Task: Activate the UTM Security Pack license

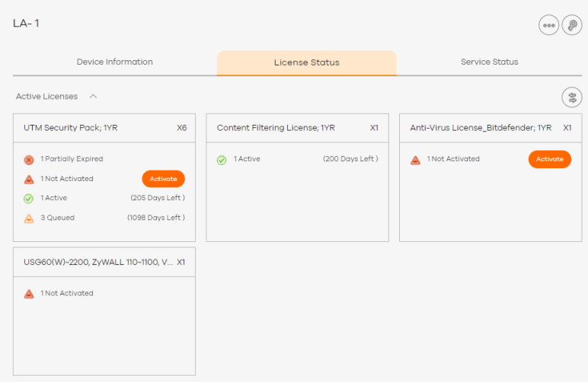Action: coord(164,179)
